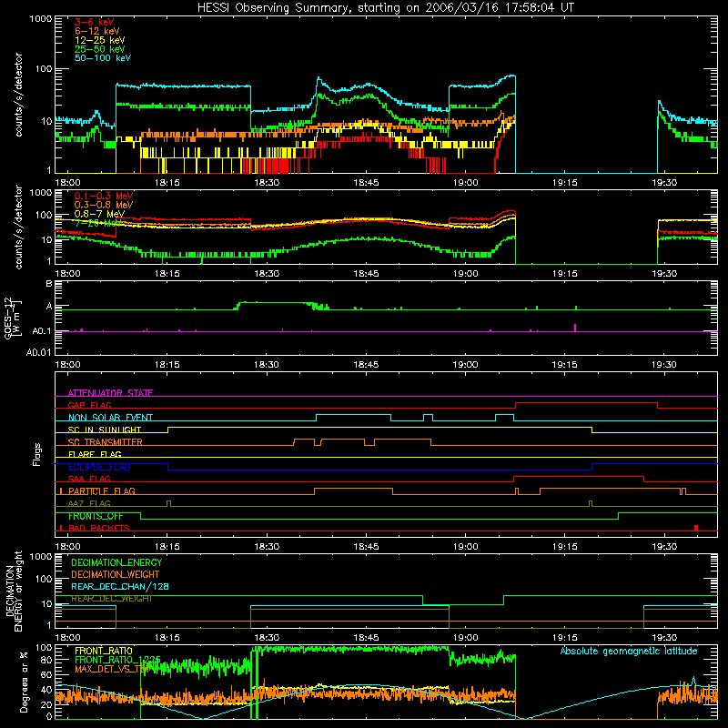Click the NON_SOLAR_EVENT flag label
This screenshot has width=728, height=728.
click(x=110, y=418)
